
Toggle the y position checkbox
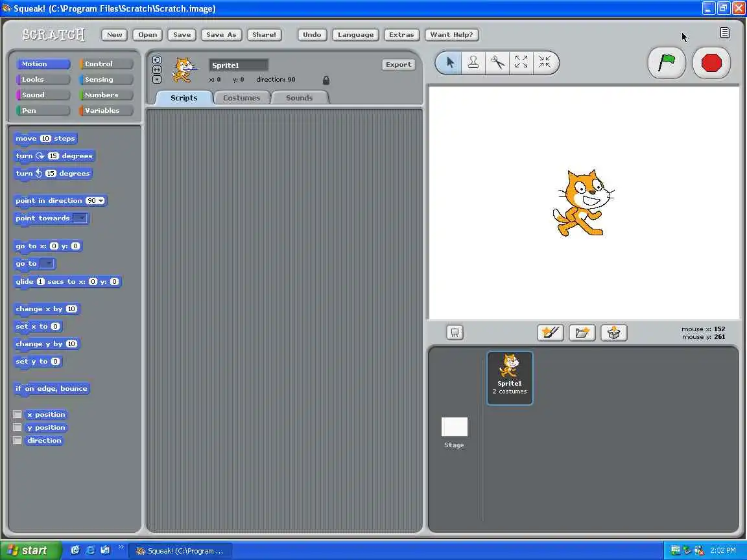point(17,427)
